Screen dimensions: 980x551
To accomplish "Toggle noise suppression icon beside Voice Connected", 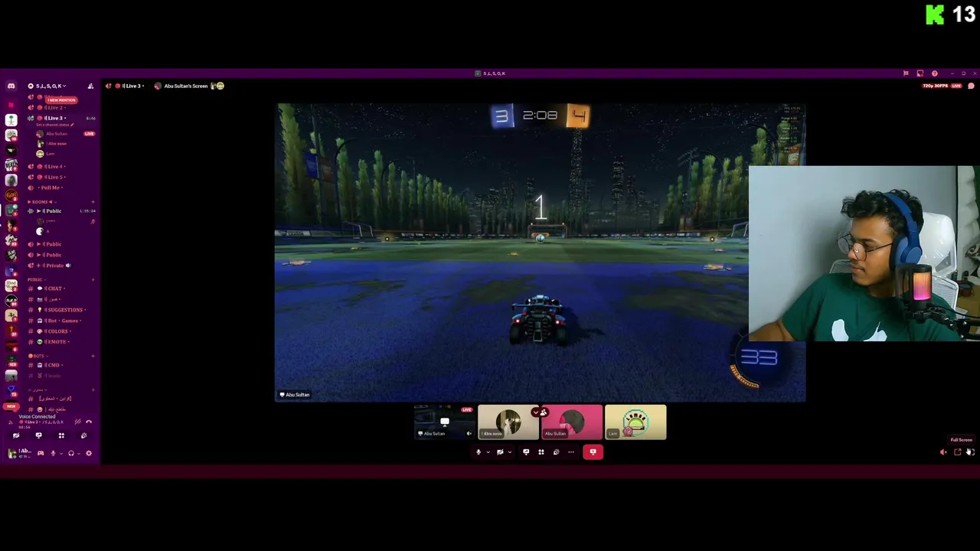I will click(x=78, y=422).
